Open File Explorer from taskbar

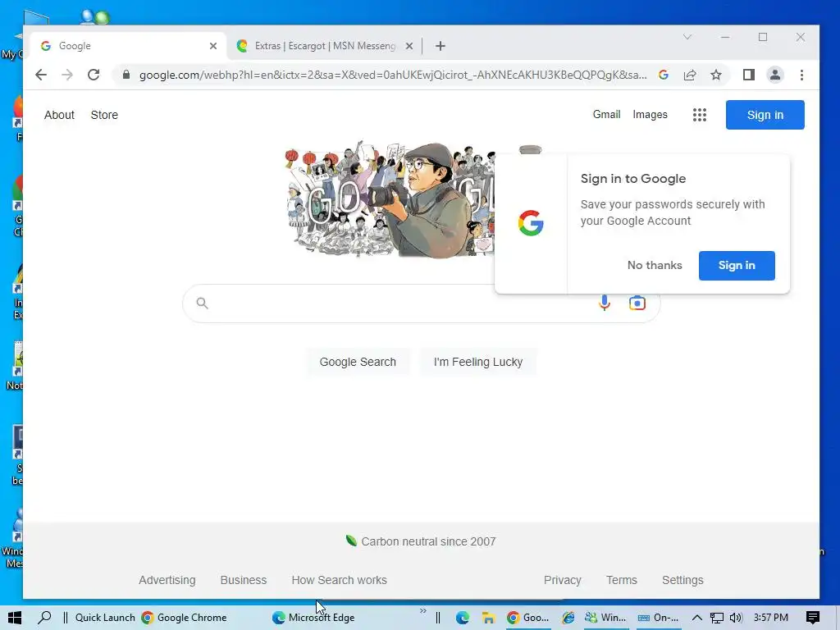click(x=488, y=618)
